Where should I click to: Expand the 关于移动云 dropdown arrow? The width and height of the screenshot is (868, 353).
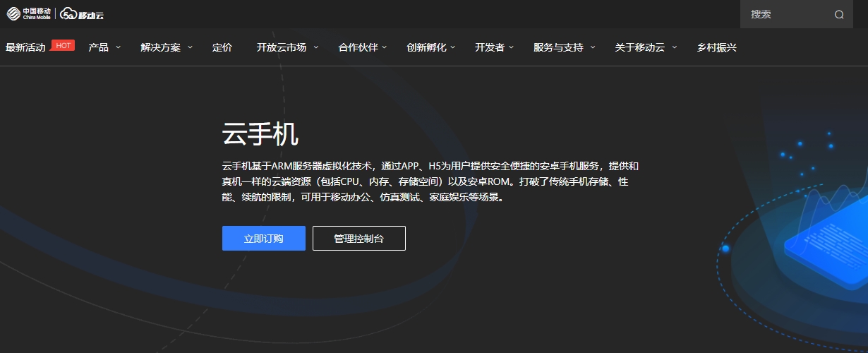(674, 47)
